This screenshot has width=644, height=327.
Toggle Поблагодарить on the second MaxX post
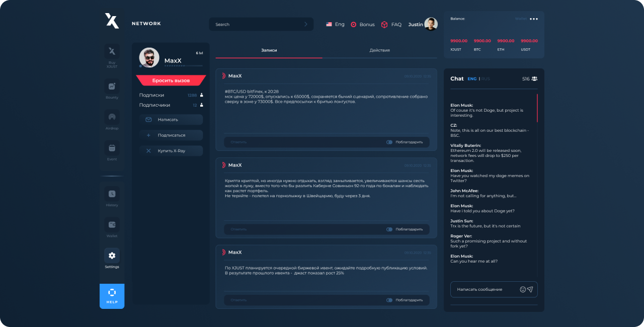[x=389, y=229]
